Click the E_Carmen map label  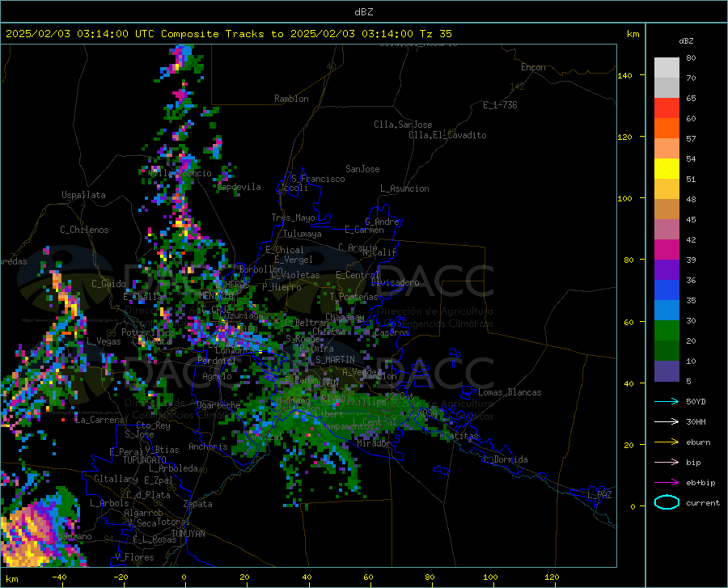pos(364,230)
